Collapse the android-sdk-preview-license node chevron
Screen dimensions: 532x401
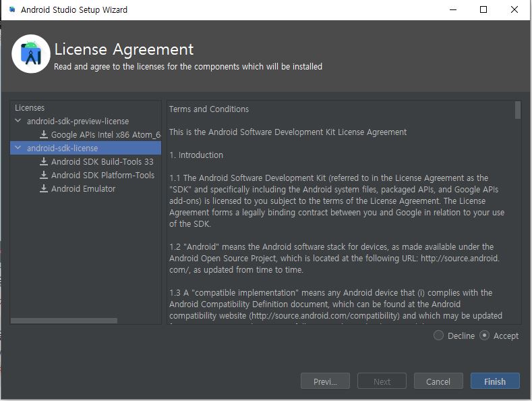tap(18, 121)
